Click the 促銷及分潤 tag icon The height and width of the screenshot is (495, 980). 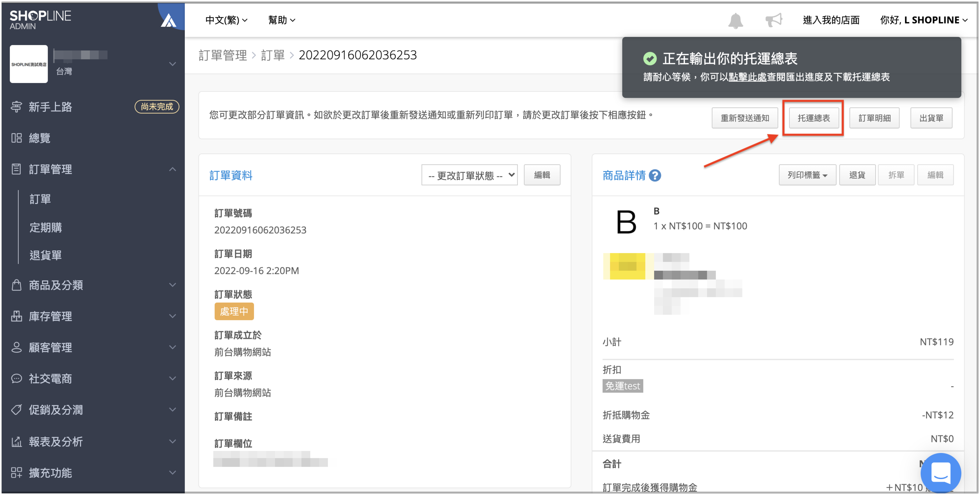click(x=16, y=409)
